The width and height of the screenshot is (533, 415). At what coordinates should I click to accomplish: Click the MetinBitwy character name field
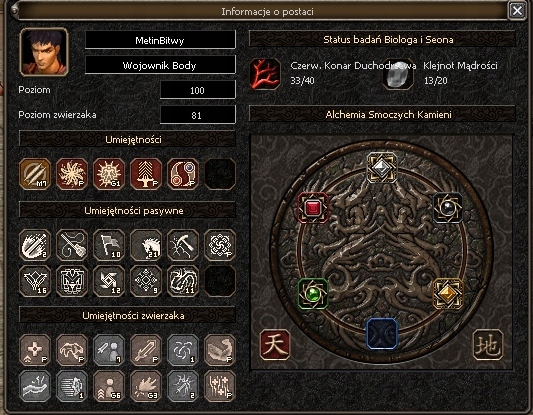[160, 40]
